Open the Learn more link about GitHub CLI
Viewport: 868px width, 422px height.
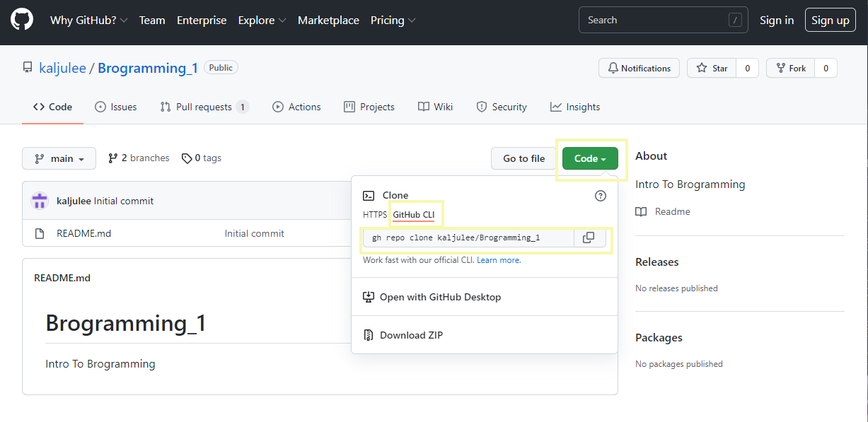[498, 259]
